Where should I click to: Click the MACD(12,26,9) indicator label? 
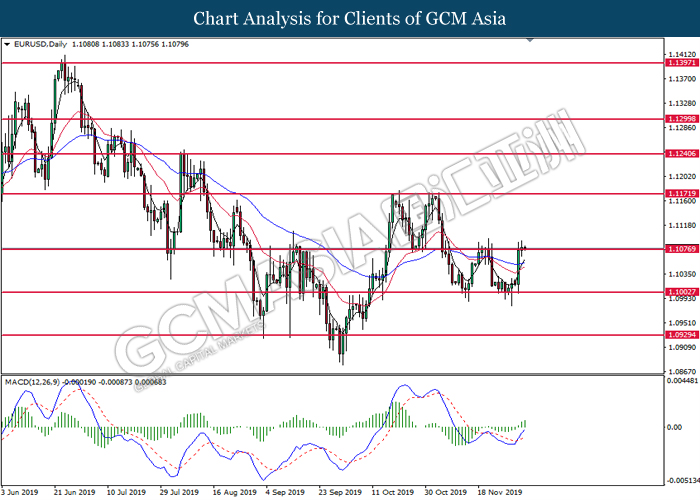pos(32,382)
